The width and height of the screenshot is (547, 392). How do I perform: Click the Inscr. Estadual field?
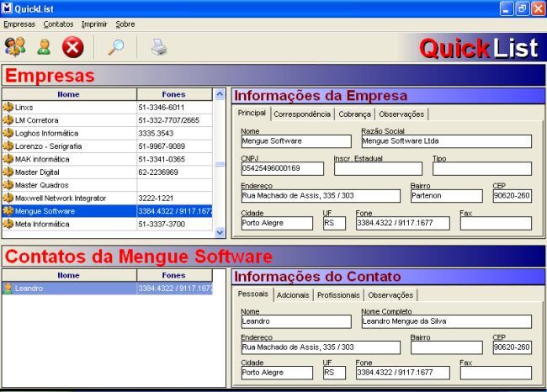pos(378,168)
